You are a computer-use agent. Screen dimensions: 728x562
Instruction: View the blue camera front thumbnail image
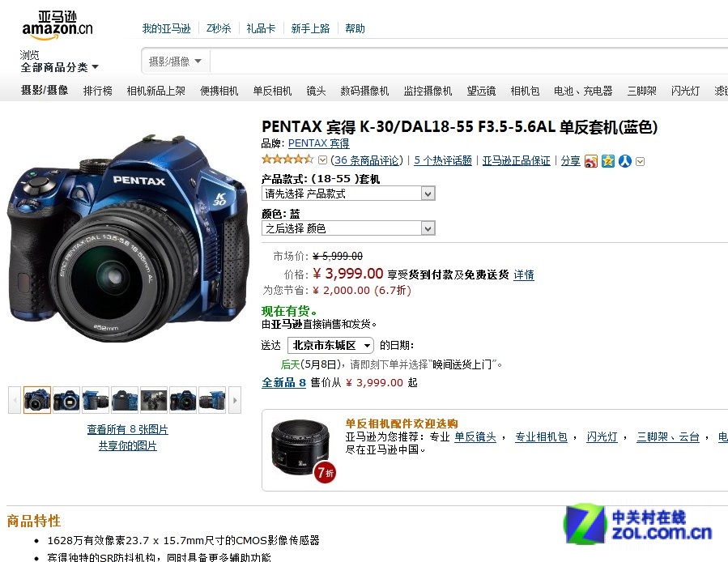(x=36, y=399)
